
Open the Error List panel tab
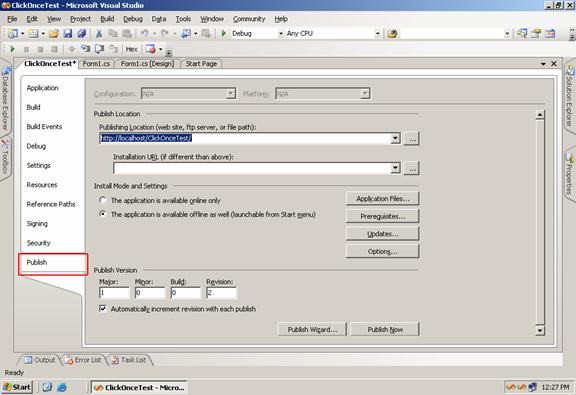83,360
